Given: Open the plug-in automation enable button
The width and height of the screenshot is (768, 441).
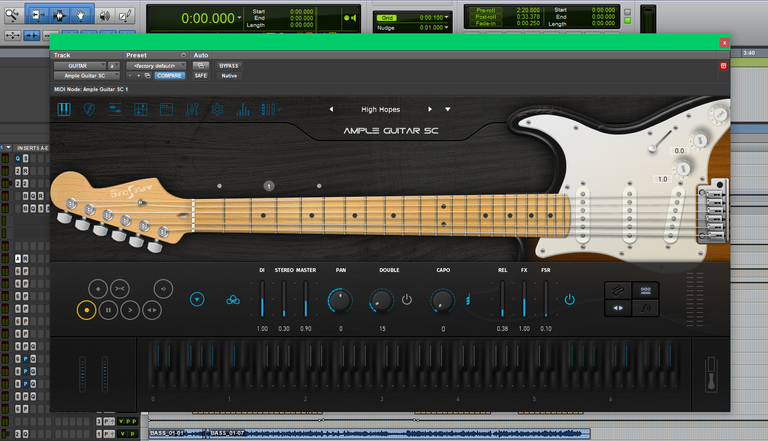Looking at the screenshot, I should 201,66.
